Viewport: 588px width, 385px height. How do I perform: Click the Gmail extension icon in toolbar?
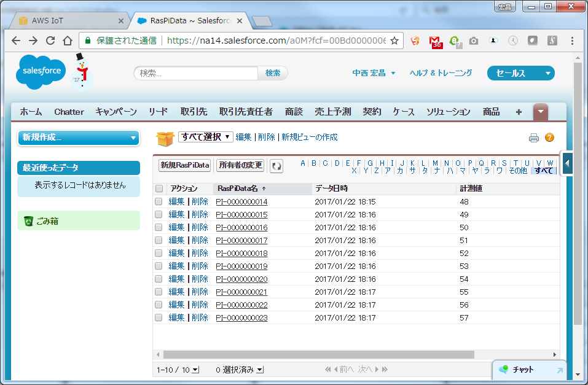point(436,41)
